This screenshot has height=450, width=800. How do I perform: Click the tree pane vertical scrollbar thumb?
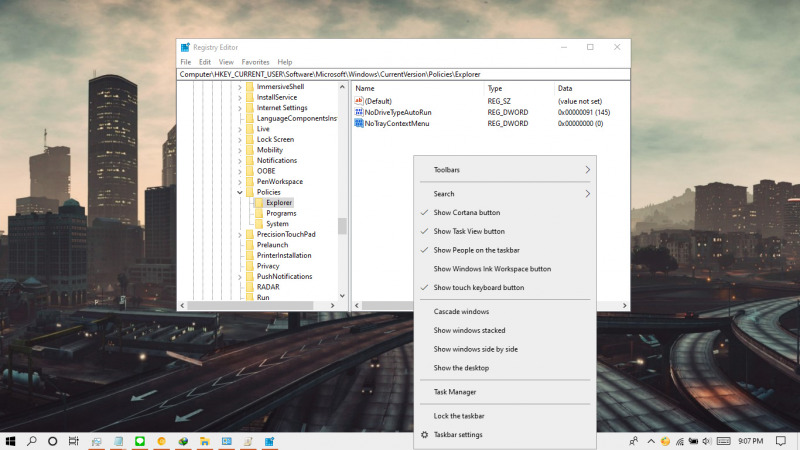click(x=342, y=226)
